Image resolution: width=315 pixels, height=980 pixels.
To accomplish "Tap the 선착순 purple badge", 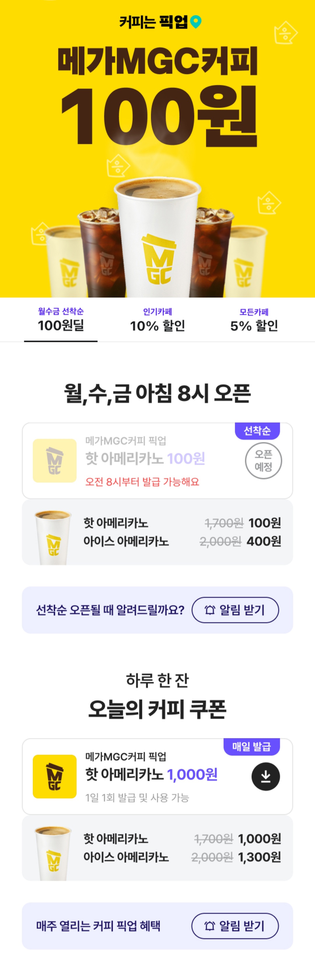I will (x=257, y=431).
